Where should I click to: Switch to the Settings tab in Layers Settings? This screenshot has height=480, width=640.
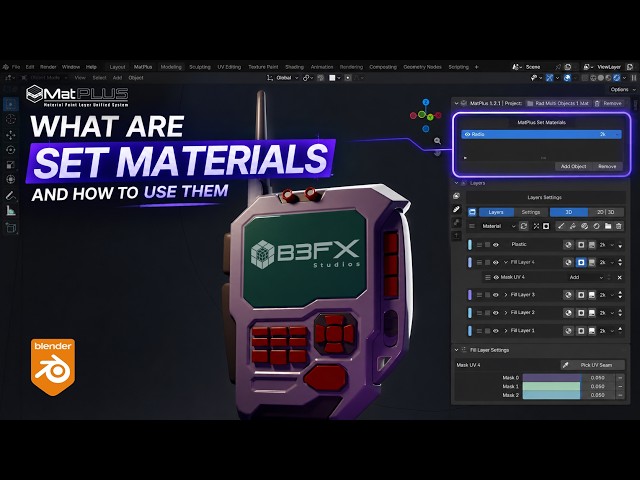[x=531, y=212]
